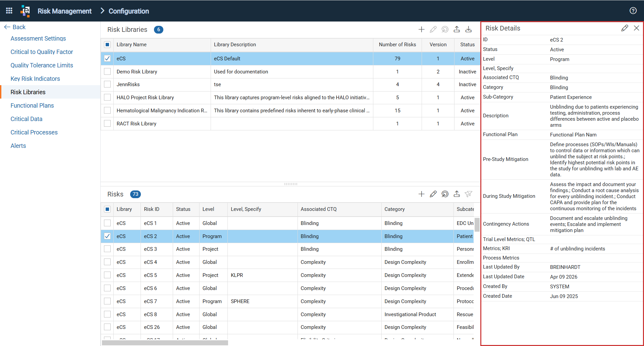Edit selected risk with pencil icon in Risks toolbar

433,194
